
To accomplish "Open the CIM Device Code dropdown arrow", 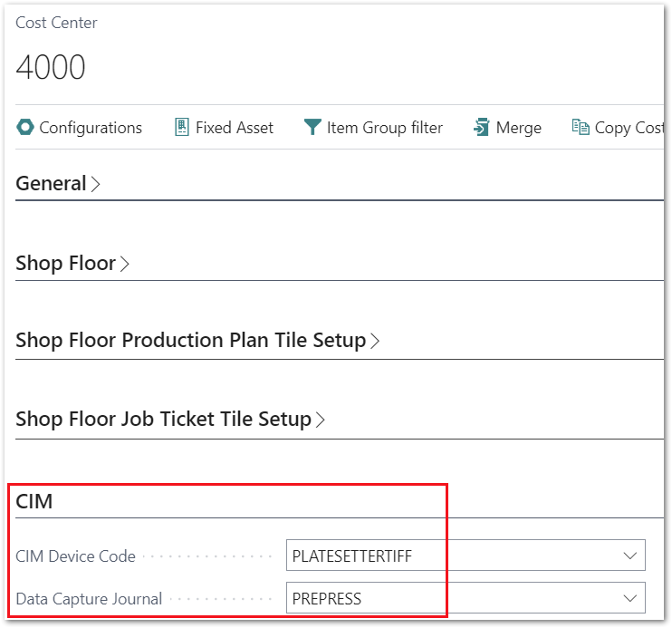I will click(629, 556).
